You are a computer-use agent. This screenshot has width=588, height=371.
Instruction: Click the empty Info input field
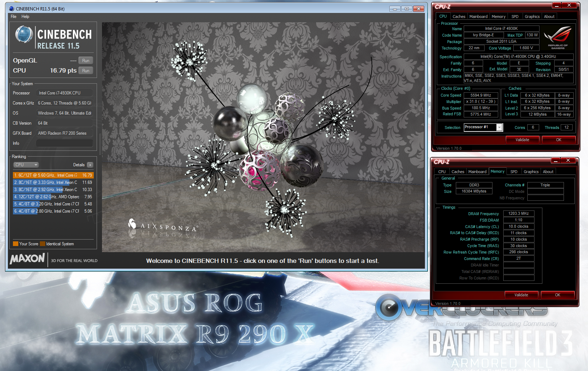point(64,143)
